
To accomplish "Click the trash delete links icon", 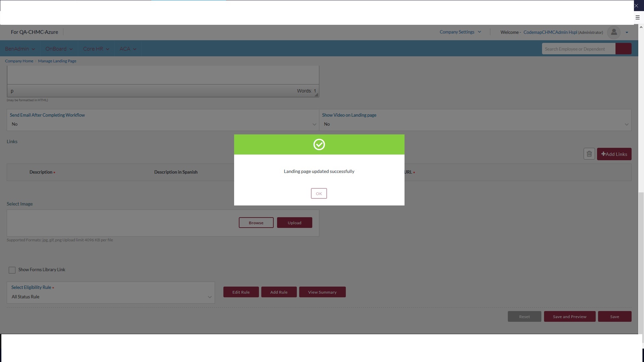I will pos(589,154).
